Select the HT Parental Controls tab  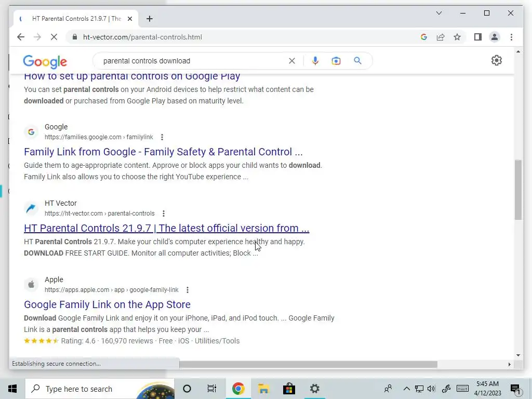(76, 19)
